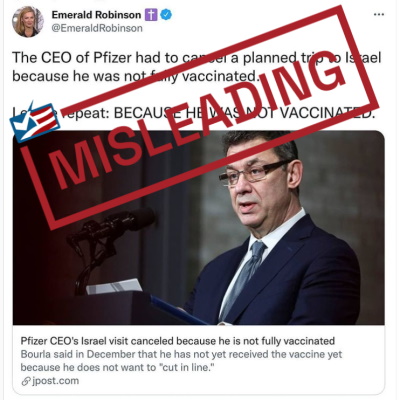Open the Emerald Robinson display name
This screenshot has width=400, height=400.
point(96,15)
